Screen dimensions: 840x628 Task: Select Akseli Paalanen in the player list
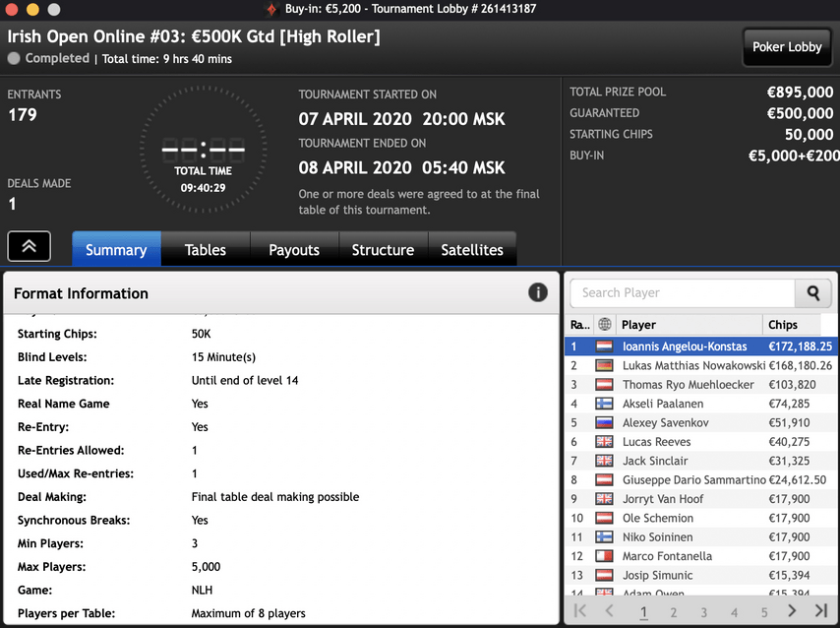[x=700, y=404]
